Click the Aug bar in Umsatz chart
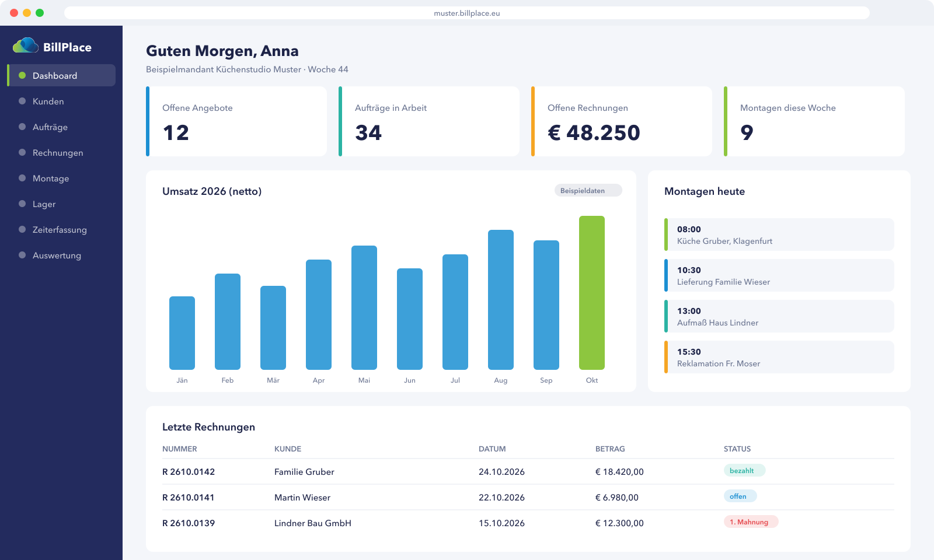Image resolution: width=934 pixels, height=560 pixels. point(501,300)
